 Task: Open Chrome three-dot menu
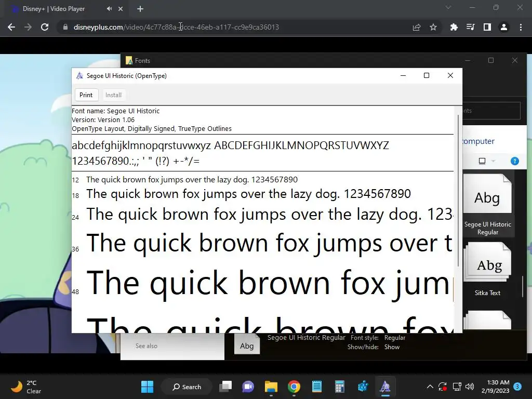click(521, 27)
